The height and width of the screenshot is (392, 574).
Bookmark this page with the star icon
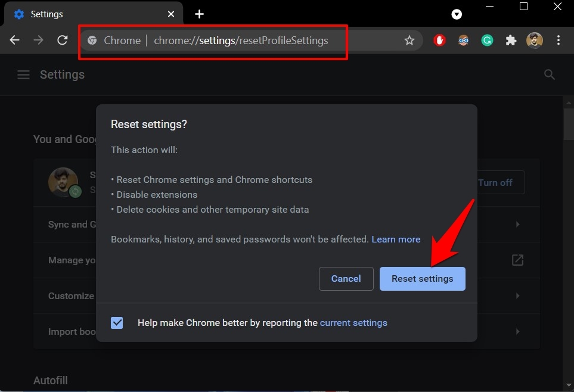[409, 41]
